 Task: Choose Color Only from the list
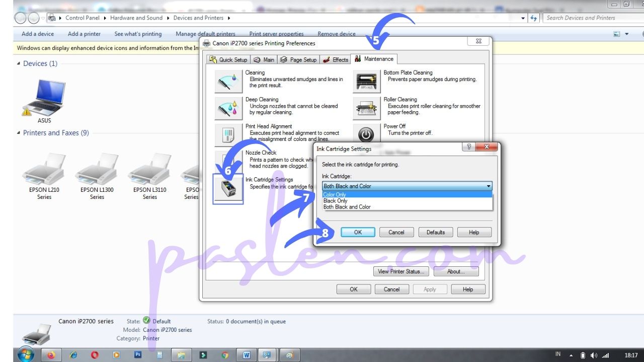coord(407,195)
